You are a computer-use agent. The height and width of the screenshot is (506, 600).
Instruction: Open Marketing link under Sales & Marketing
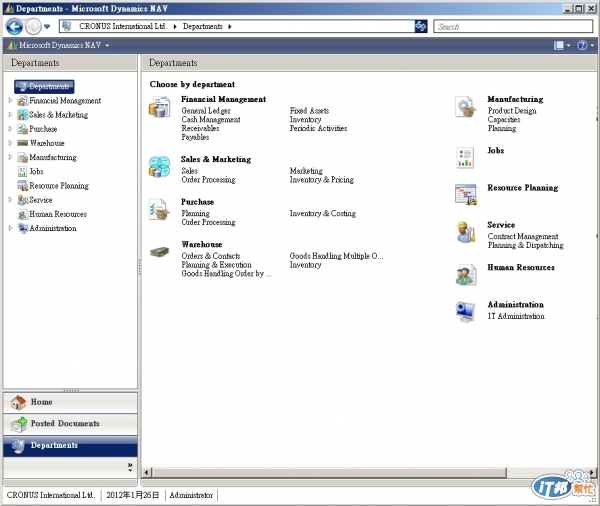point(306,171)
